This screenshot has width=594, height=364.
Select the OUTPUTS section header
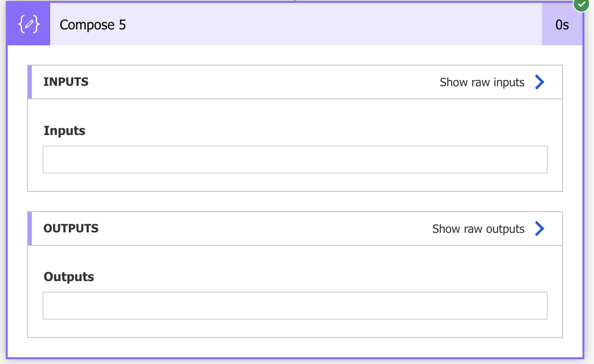click(x=295, y=229)
